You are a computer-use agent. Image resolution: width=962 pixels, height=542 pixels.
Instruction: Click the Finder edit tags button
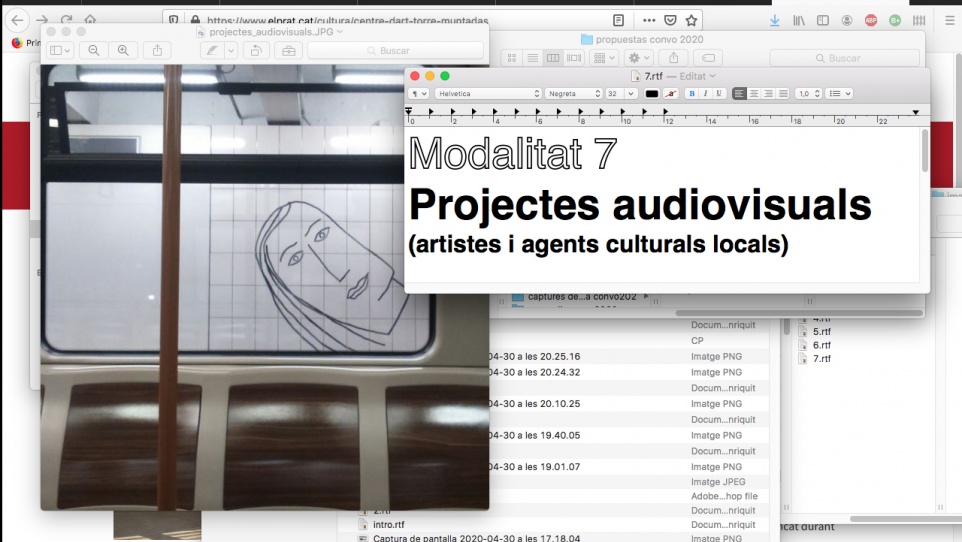[x=708, y=58]
